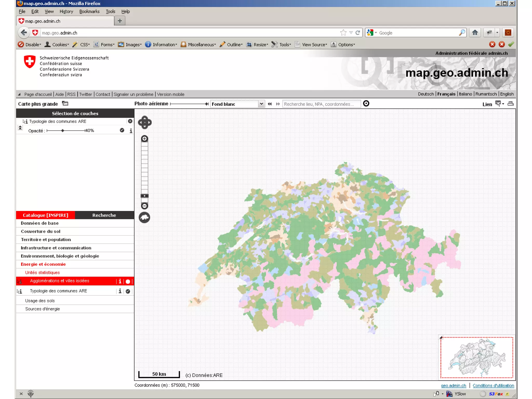Click the map pan navigation control
This screenshot has width=532, height=399.
point(145,122)
